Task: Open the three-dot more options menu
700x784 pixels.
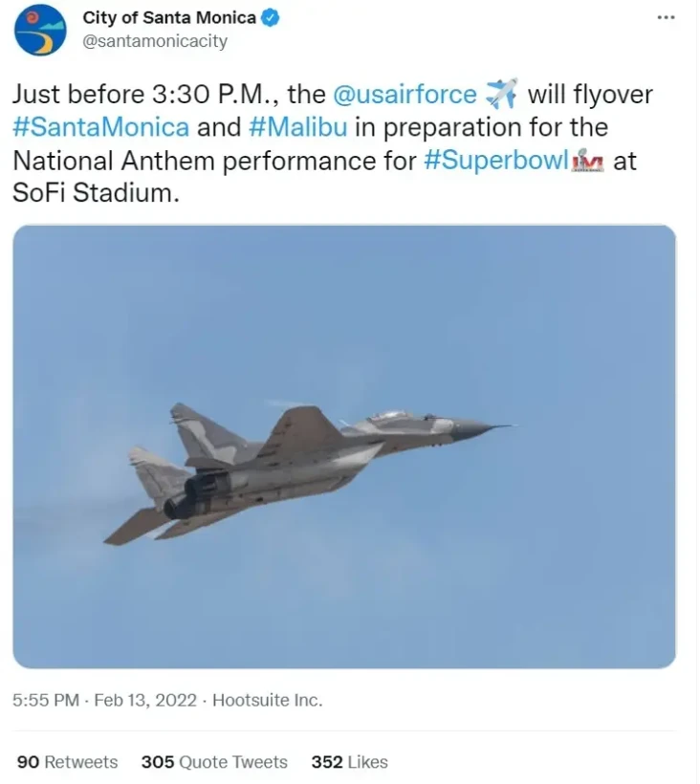Action: coord(666,17)
